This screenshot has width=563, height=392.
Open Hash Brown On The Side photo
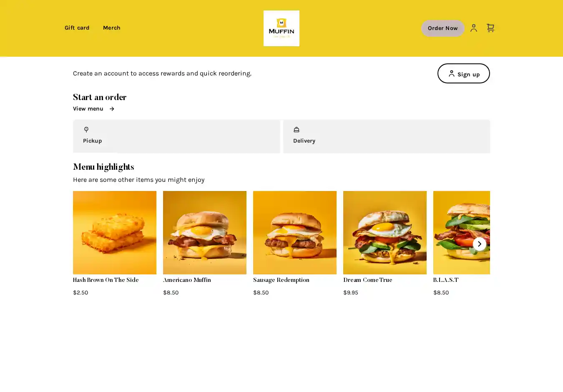tap(115, 232)
